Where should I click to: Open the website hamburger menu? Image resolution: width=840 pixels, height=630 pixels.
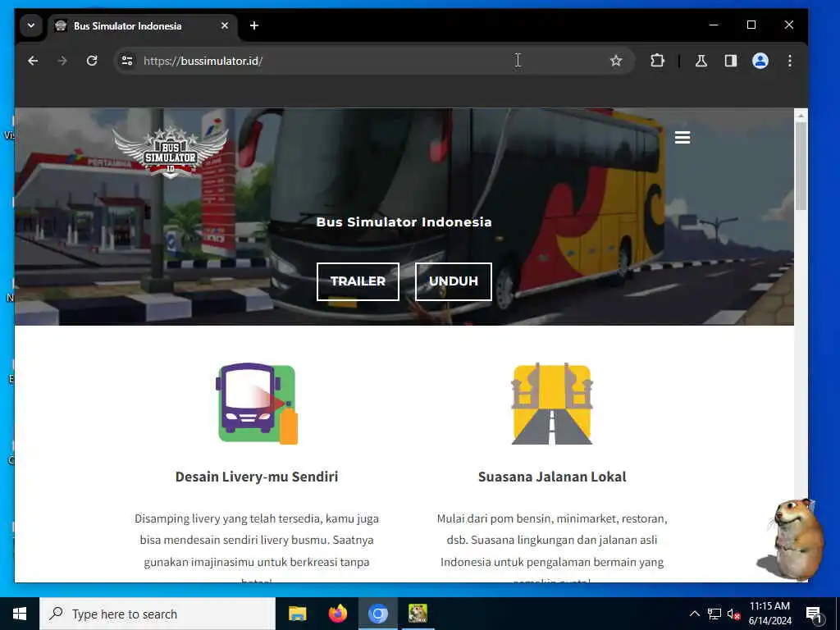click(x=682, y=138)
